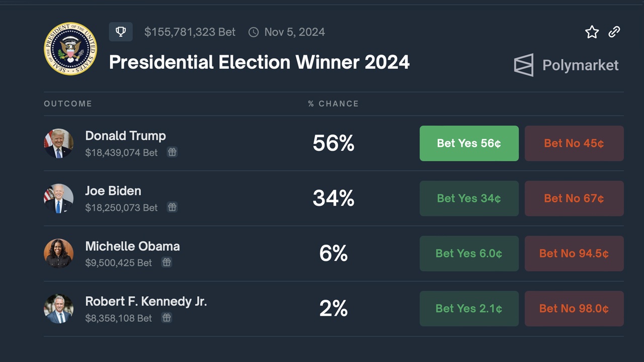Click the gift icon next to Joe Biden's bet
Viewport: 644px width, 362px height.
[x=172, y=207]
